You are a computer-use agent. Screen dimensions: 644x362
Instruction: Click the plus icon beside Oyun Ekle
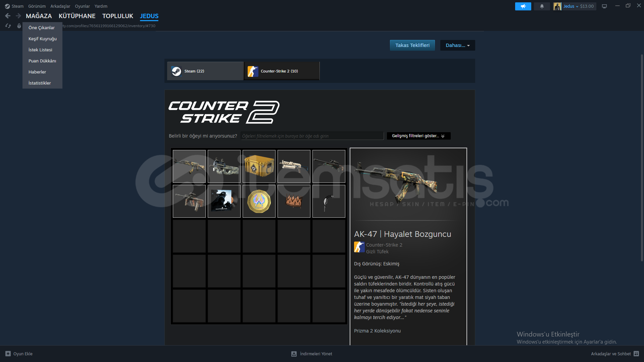click(8, 354)
